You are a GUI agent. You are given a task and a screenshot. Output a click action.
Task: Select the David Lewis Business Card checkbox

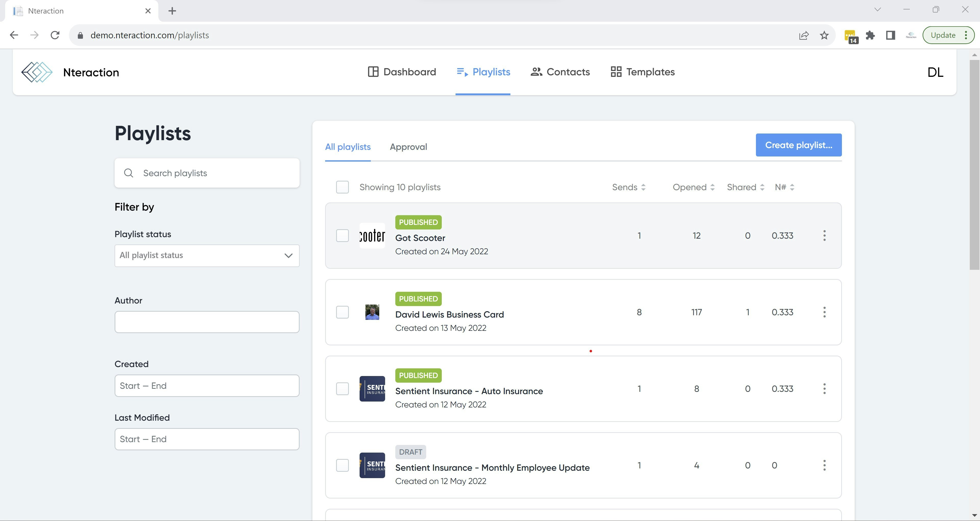point(342,312)
